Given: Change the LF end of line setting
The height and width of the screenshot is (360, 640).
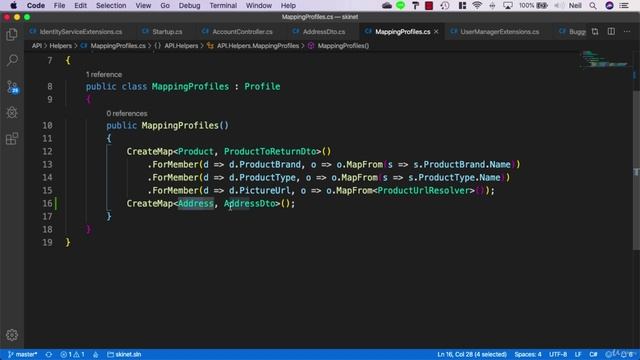Looking at the screenshot, I should tap(578, 354).
